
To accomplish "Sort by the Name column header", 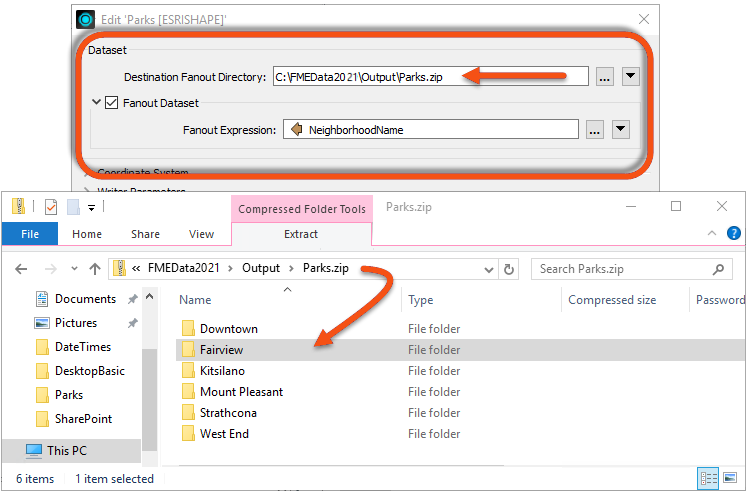I will pyautogui.click(x=195, y=300).
